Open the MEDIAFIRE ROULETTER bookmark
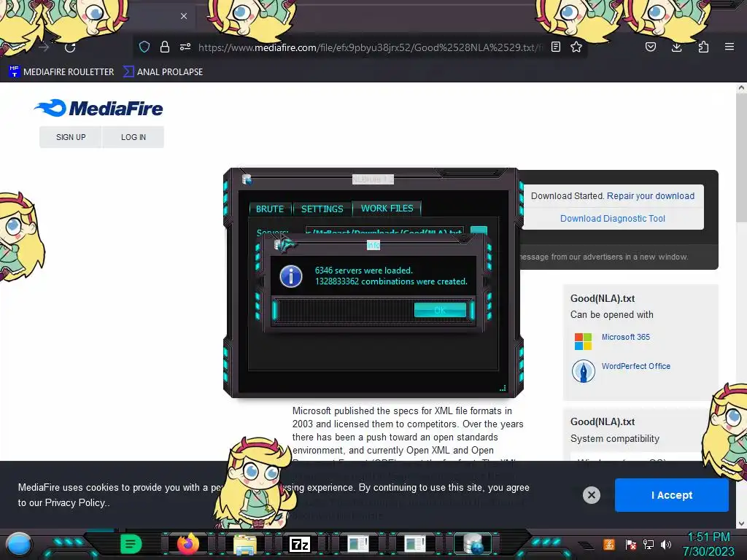The width and height of the screenshot is (747, 560). [61, 72]
